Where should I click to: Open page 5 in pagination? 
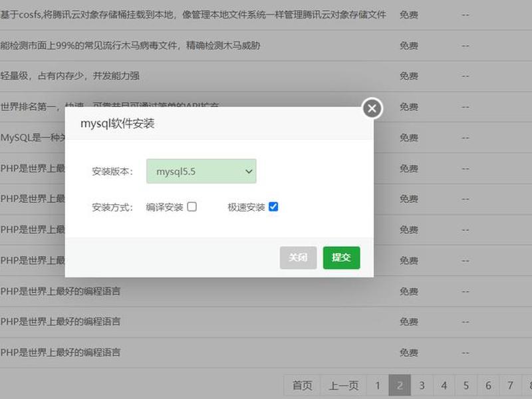pyautogui.click(x=466, y=386)
